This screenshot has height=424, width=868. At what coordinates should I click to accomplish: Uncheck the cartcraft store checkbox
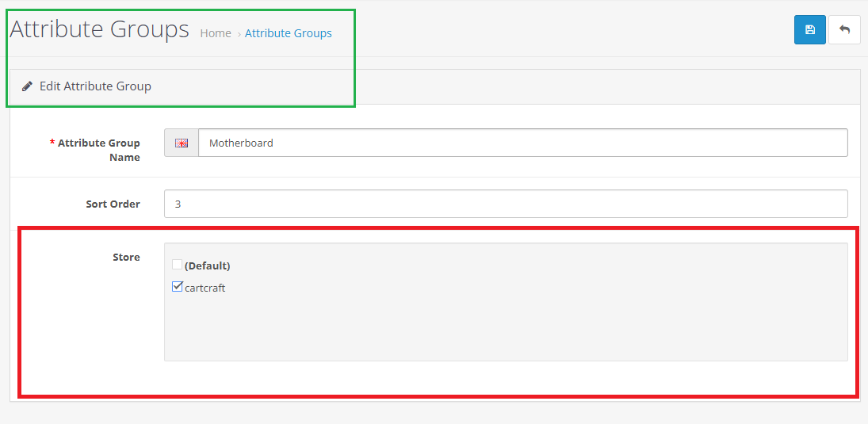(x=178, y=287)
